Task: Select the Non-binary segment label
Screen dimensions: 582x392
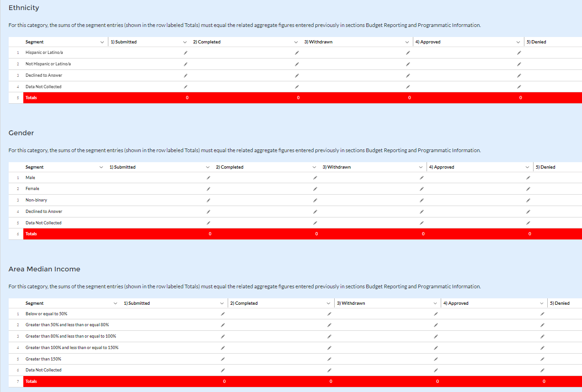Action: point(36,200)
